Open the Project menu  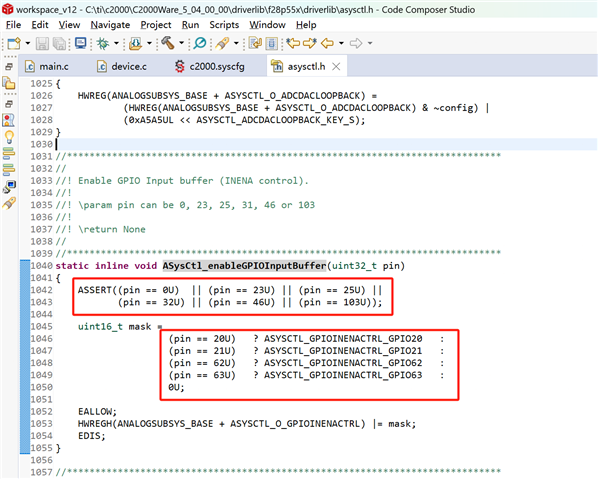[156, 25]
